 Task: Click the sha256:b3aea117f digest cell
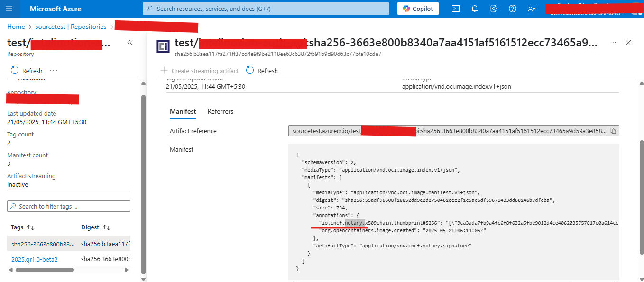pos(105,244)
